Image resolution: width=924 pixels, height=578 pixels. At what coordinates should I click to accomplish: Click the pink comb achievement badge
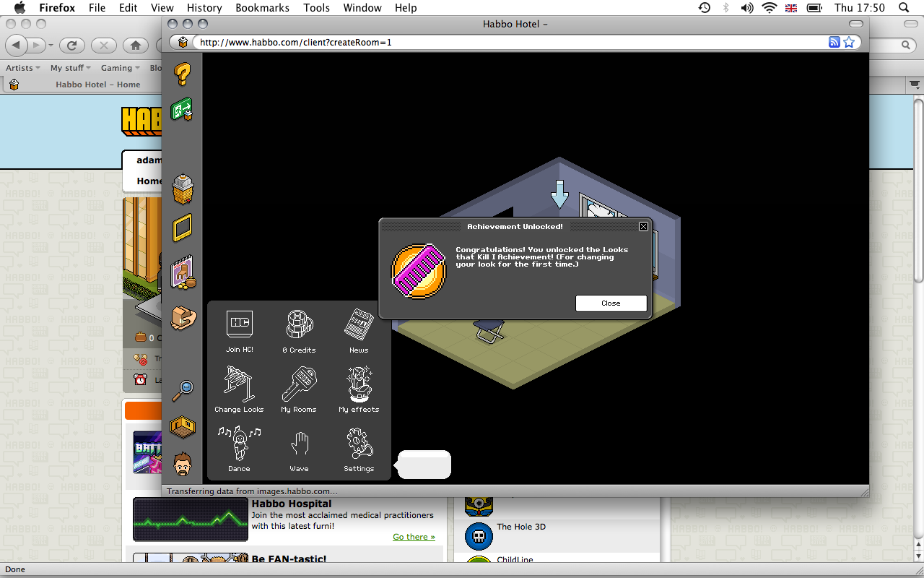click(x=419, y=271)
